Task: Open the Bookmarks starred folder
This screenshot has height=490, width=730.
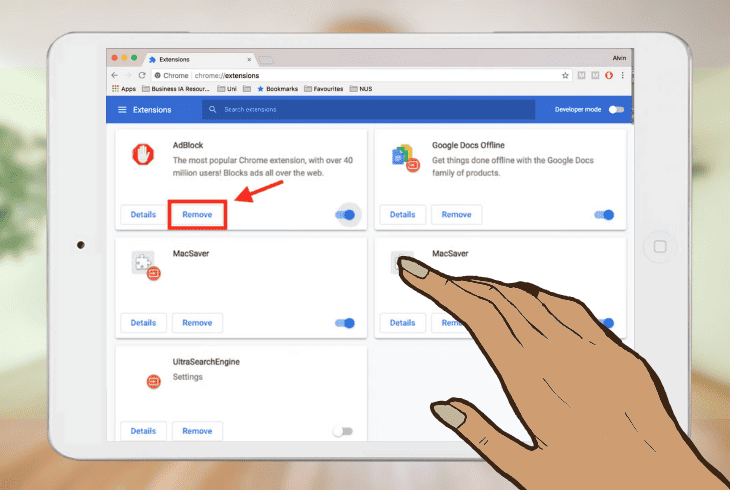Action: [x=277, y=88]
